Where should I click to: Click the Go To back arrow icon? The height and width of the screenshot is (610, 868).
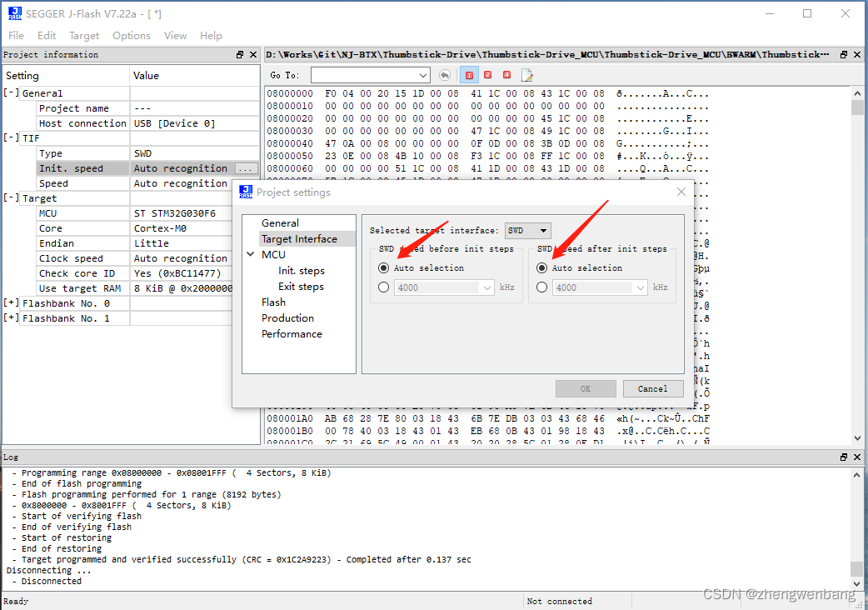click(445, 75)
